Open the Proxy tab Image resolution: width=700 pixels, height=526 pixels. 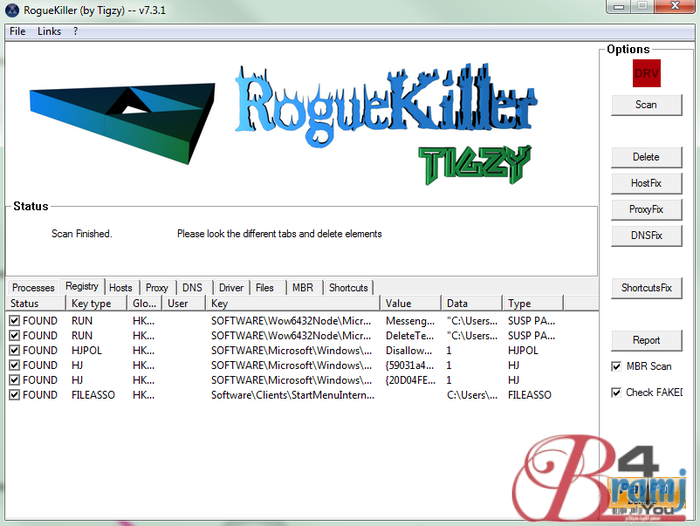[157, 288]
